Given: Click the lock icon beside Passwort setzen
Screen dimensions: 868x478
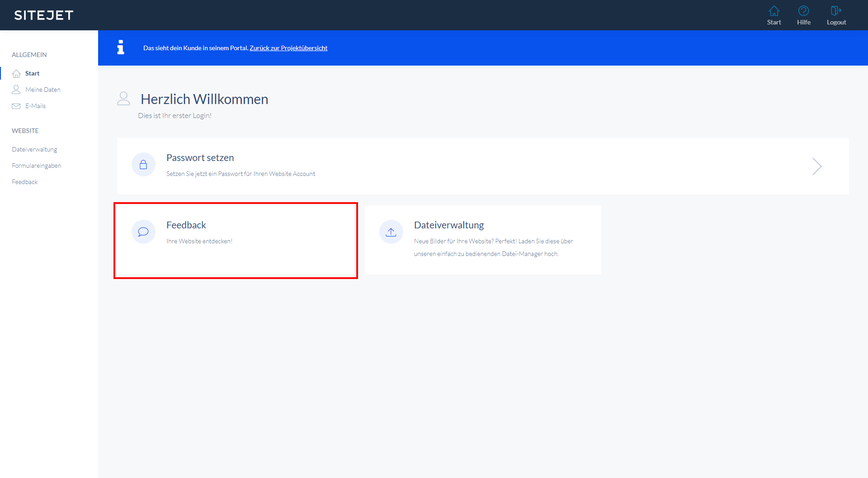Looking at the screenshot, I should [143, 165].
